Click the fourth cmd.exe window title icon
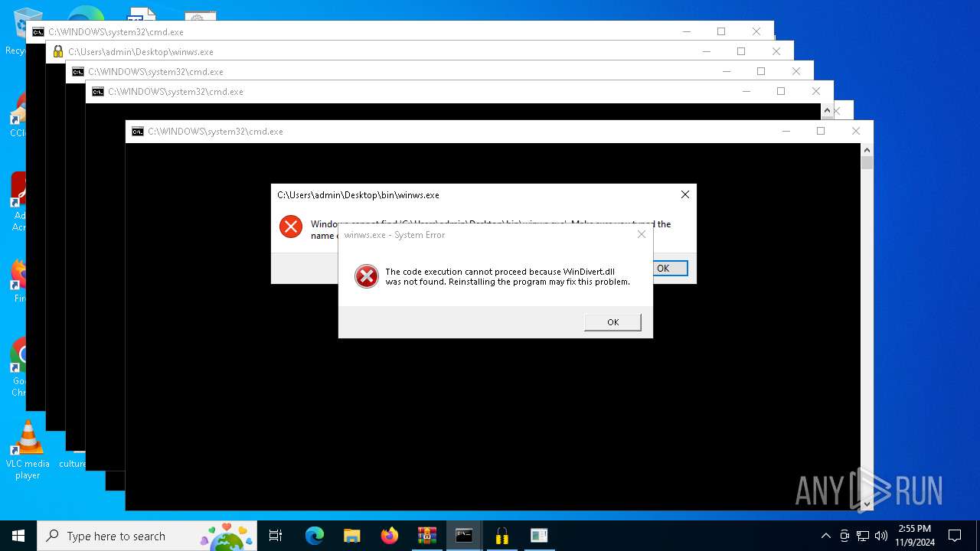The height and width of the screenshot is (551, 980). click(98, 92)
